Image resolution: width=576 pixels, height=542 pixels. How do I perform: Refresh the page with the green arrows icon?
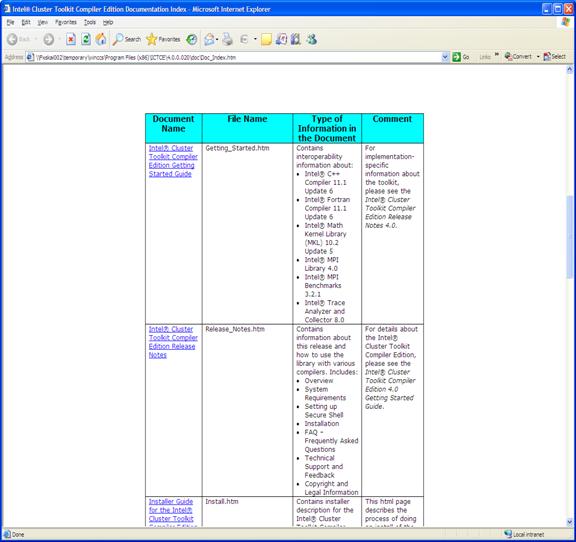[86, 39]
